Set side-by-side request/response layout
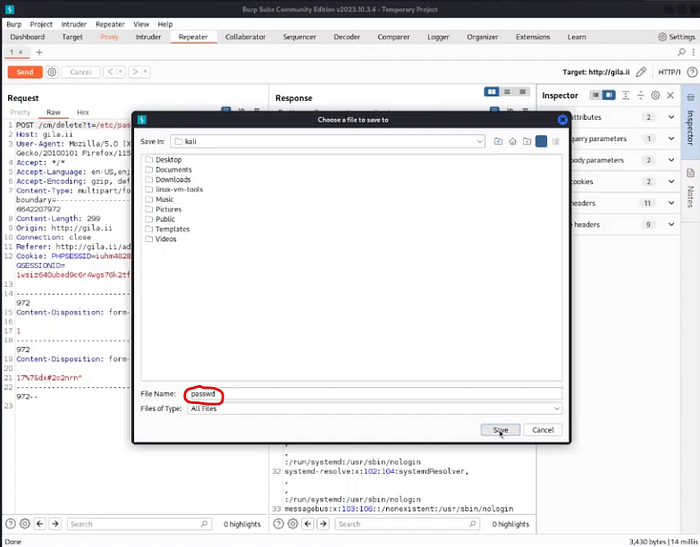This screenshot has height=547, width=700. [x=492, y=92]
